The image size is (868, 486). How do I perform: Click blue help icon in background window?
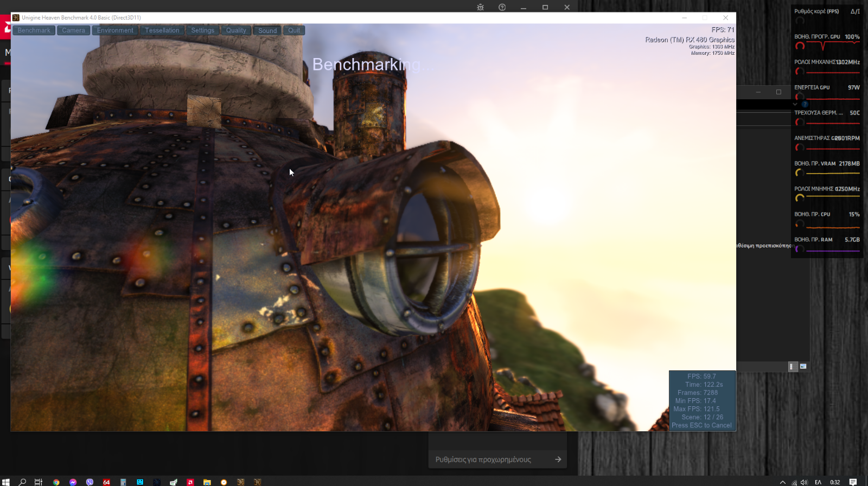(805, 104)
